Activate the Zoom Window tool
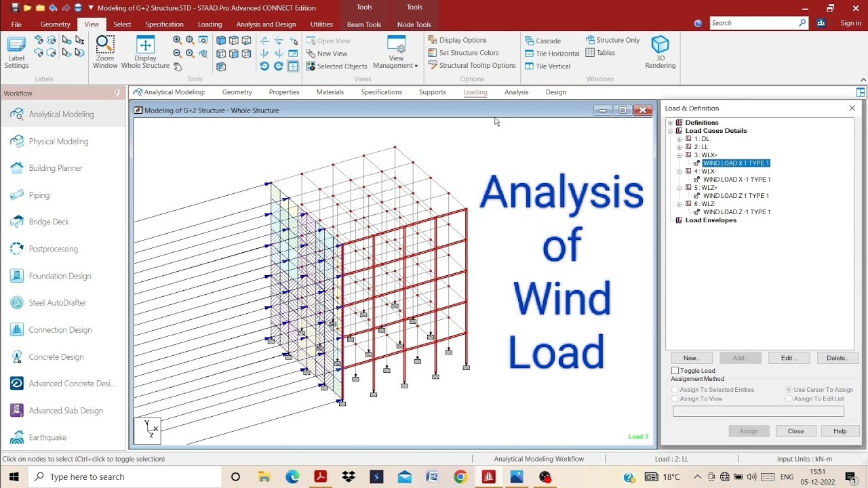The height and width of the screenshot is (488, 868). pyautogui.click(x=105, y=52)
